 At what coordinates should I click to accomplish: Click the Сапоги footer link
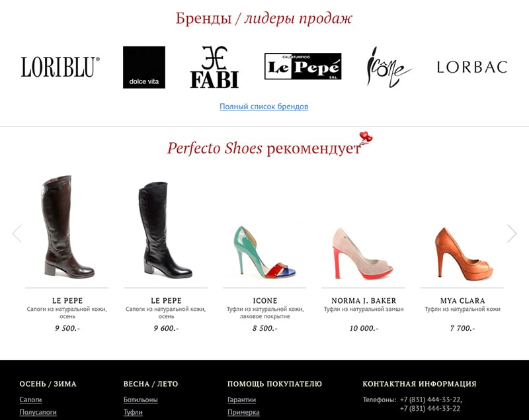tap(30, 399)
